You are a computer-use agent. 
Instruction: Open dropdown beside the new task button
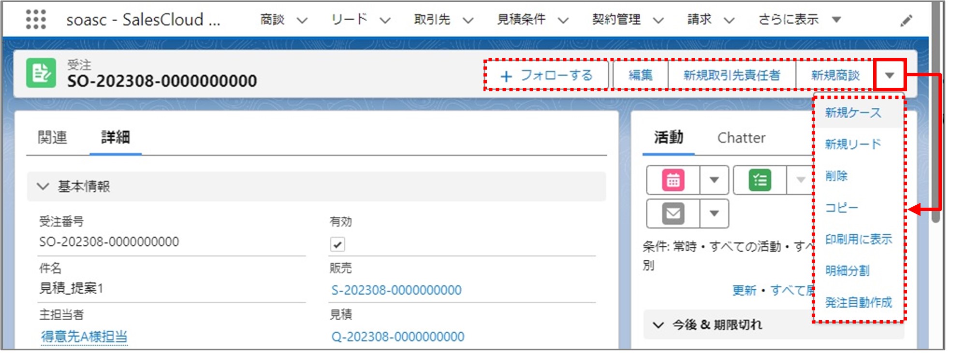800,180
